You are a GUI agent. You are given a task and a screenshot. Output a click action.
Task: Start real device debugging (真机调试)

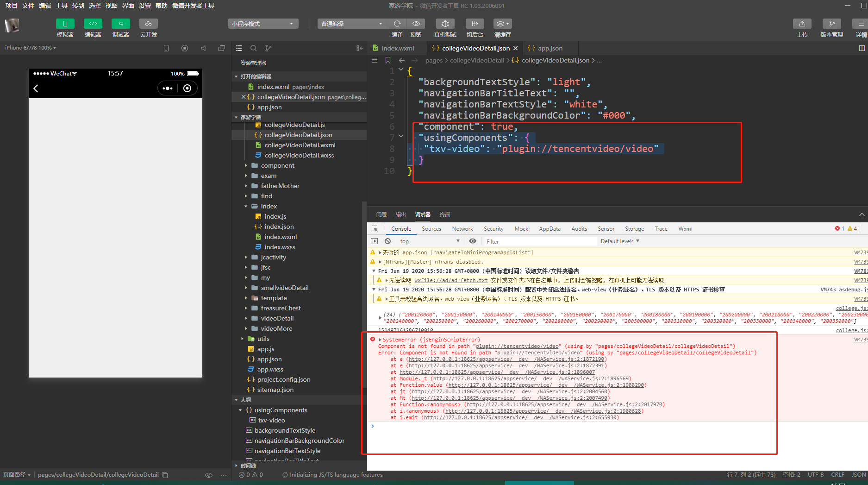(445, 24)
